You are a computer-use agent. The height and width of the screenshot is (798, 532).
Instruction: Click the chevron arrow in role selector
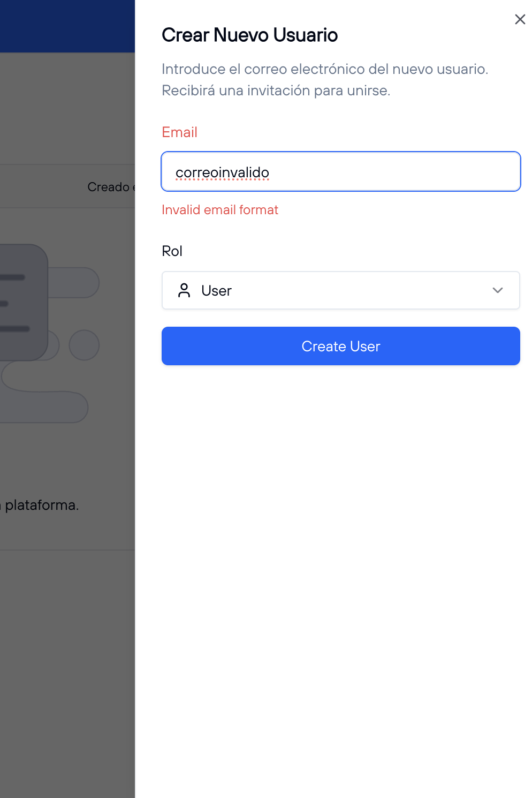click(498, 290)
